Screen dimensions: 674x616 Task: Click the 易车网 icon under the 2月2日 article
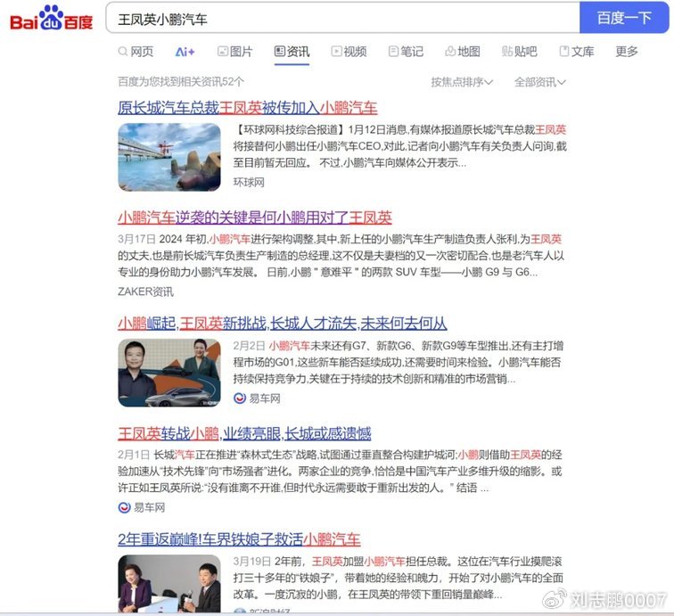click(x=240, y=398)
